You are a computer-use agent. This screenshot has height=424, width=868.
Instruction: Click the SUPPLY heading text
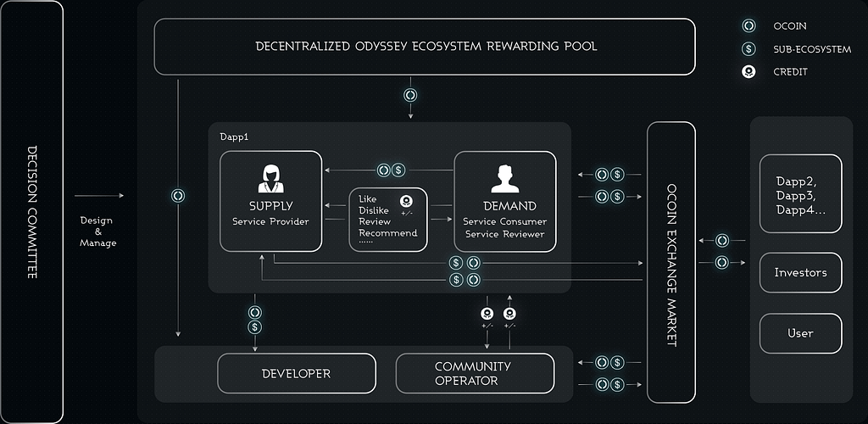pos(270,206)
